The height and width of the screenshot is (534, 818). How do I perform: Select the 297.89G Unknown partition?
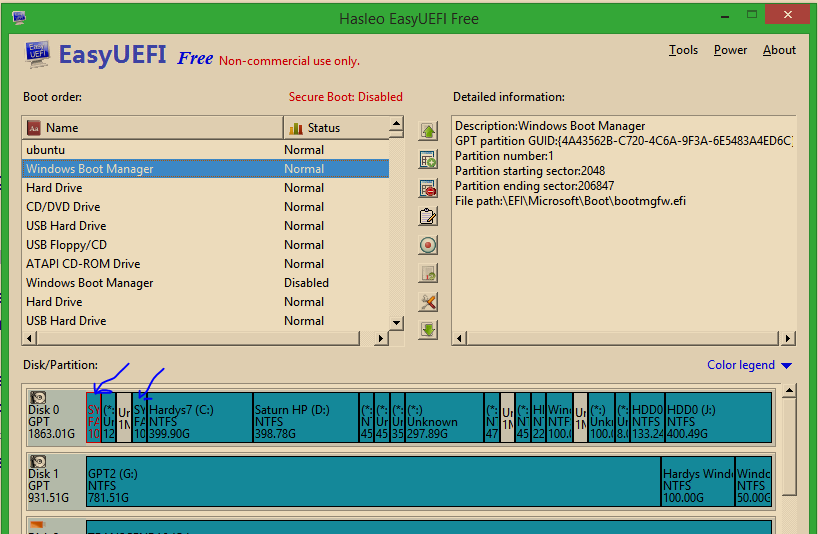444,418
